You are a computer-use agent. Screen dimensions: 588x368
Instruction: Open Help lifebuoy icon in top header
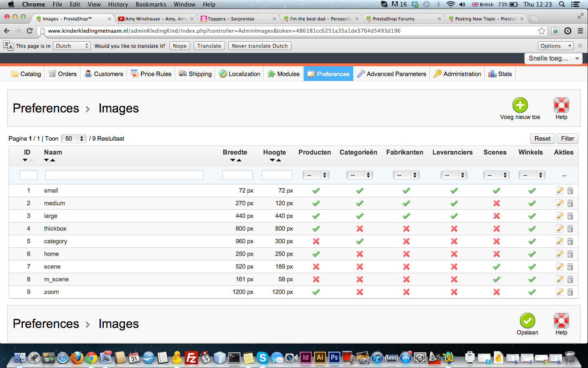pyautogui.click(x=561, y=105)
